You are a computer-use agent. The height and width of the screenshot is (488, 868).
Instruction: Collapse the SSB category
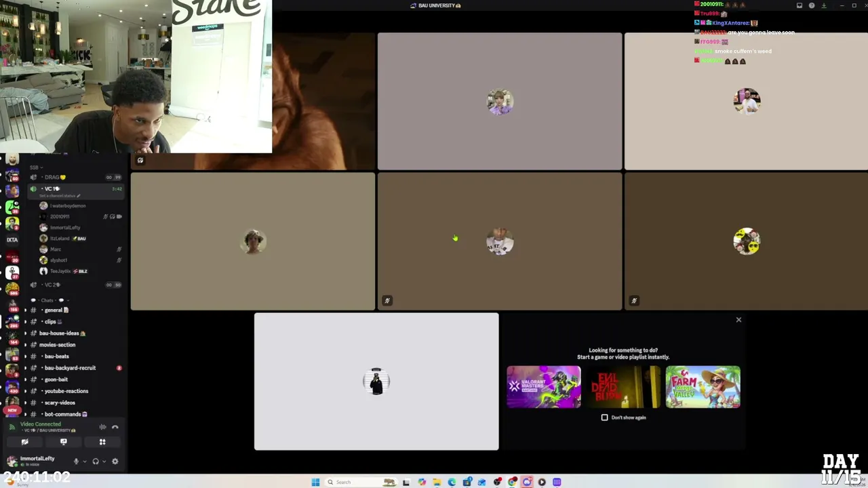click(35, 167)
